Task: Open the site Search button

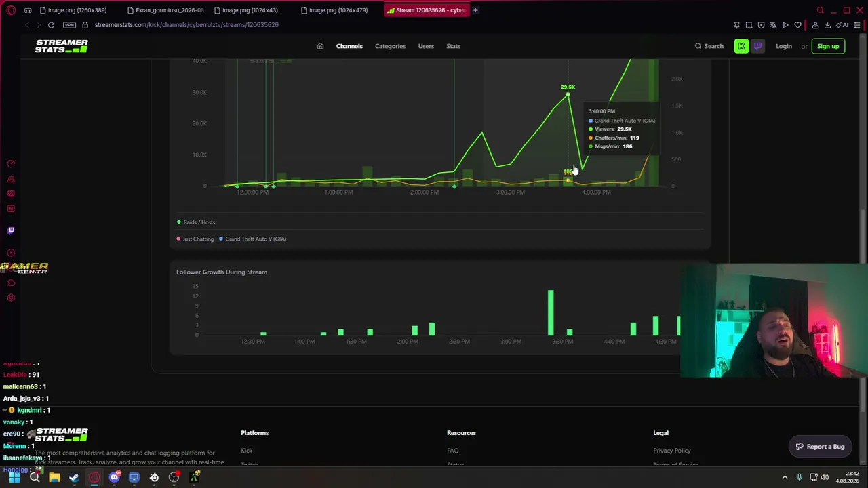Action: [709, 46]
